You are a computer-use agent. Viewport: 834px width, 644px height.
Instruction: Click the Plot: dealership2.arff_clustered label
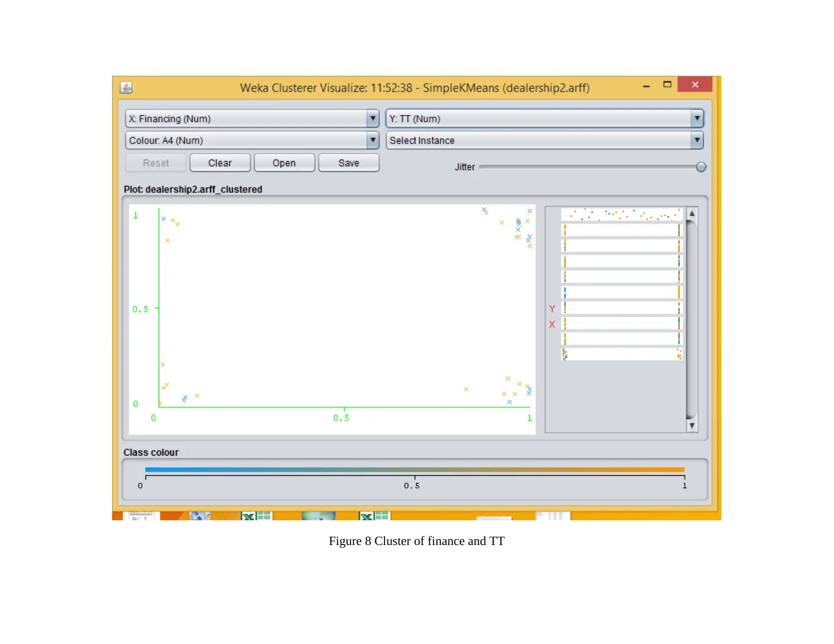click(193, 189)
